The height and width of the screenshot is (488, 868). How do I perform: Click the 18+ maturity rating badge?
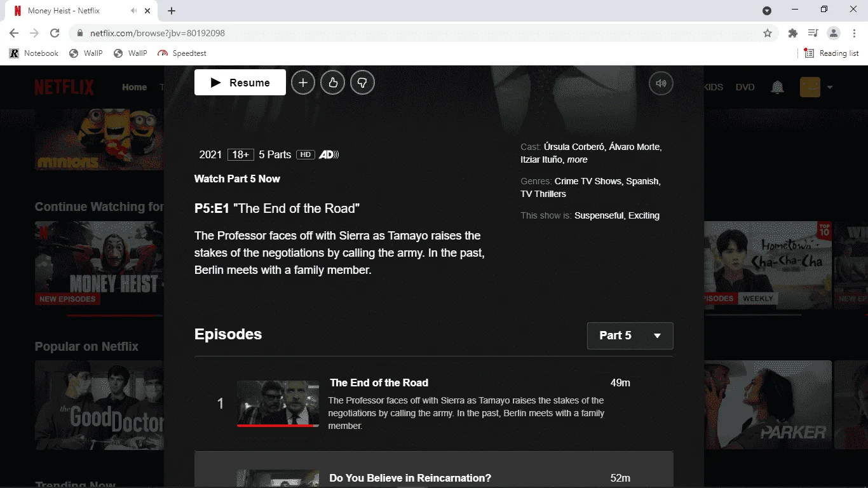[240, 154]
